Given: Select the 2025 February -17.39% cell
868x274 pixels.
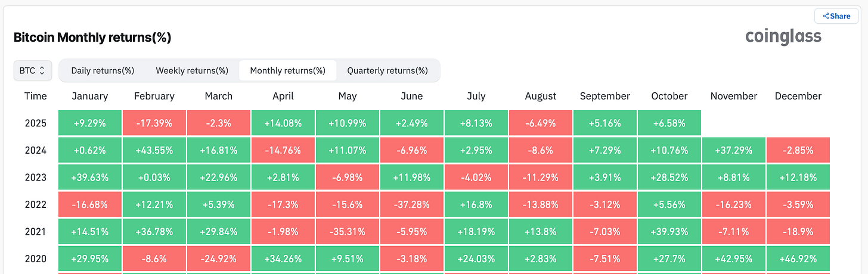Looking at the screenshot, I should 154,123.
